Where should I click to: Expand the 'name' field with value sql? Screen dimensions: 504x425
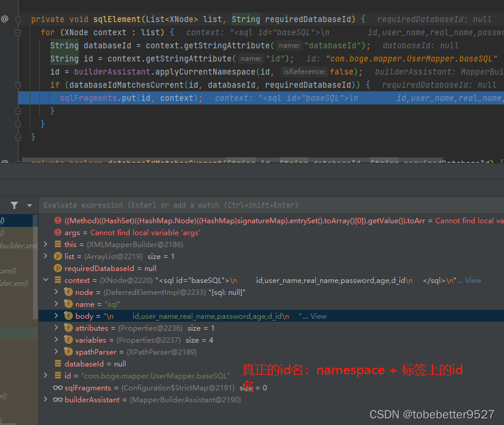(x=56, y=304)
